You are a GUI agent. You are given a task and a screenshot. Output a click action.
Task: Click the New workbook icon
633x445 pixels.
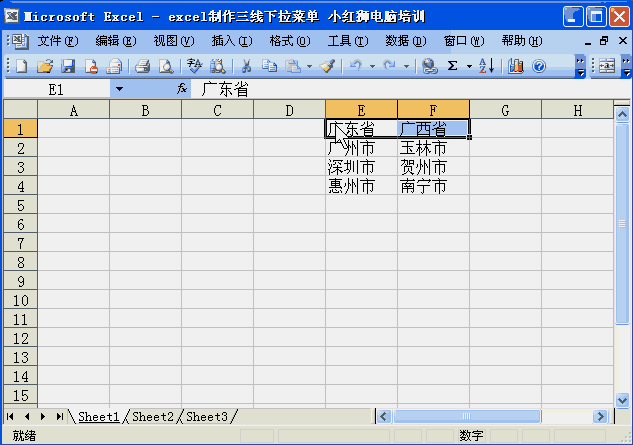point(21,65)
